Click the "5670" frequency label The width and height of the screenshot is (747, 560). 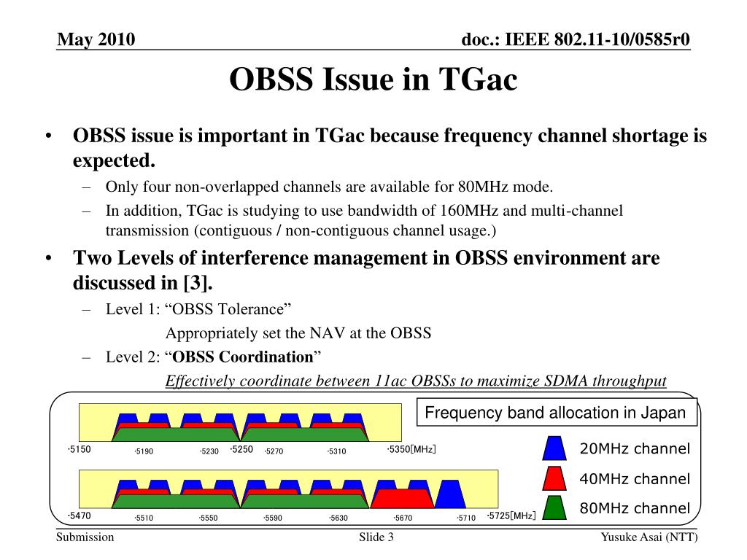coord(403,518)
